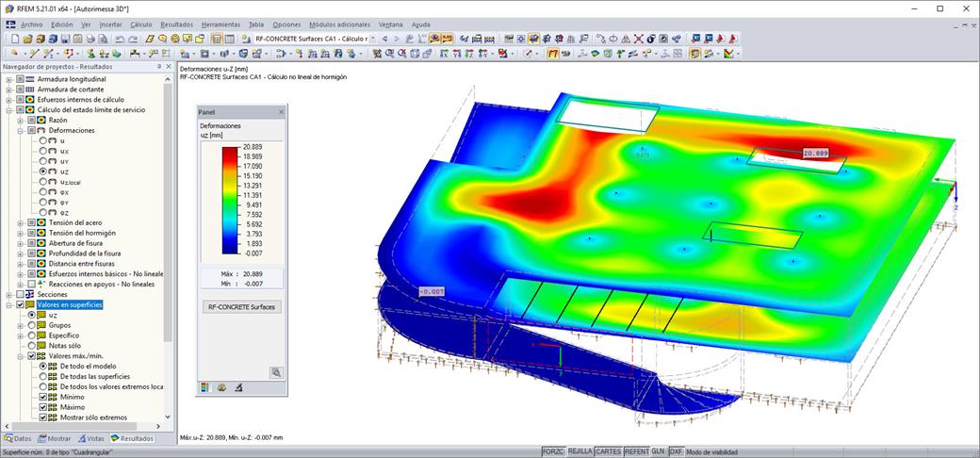
Task: Toggle the Máximo checkbox
Action: tap(43, 407)
